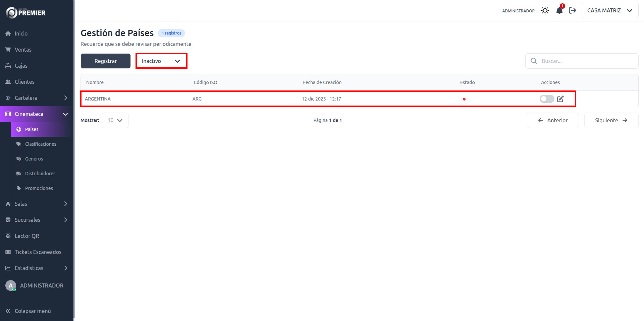
Task: Go to Clasificaciones in the sidebar
Action: tap(41, 144)
